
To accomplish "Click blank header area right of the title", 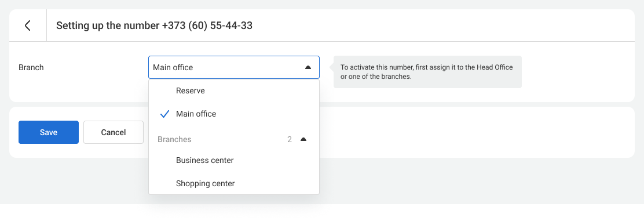I will click(x=444, y=26).
